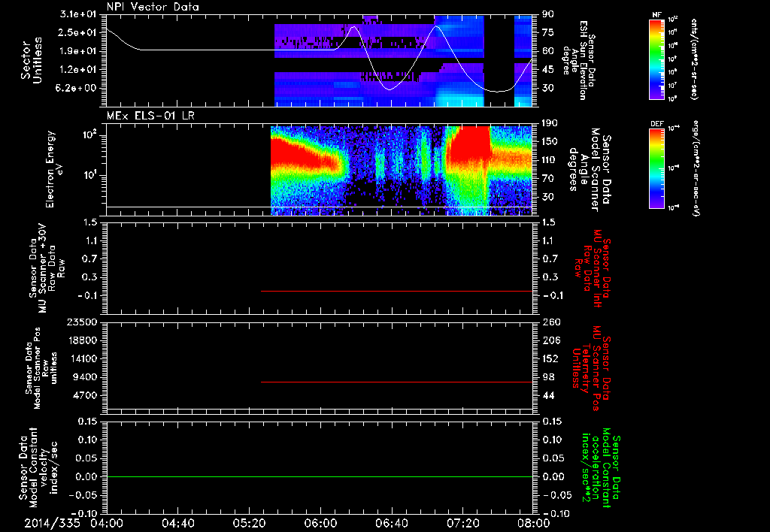Click the "06:40" time tick label
The height and width of the screenshot is (532, 770).
(391, 523)
